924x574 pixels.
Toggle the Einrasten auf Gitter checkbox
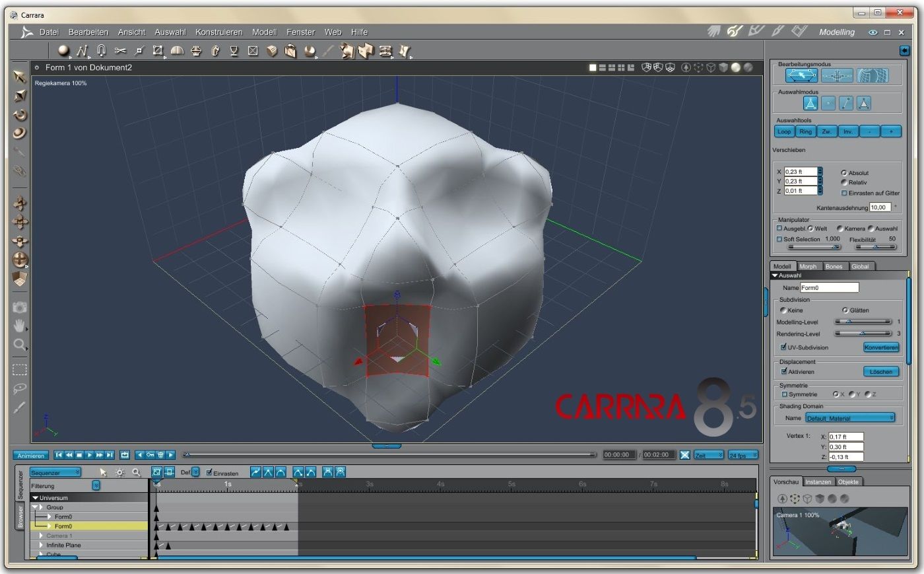[844, 193]
